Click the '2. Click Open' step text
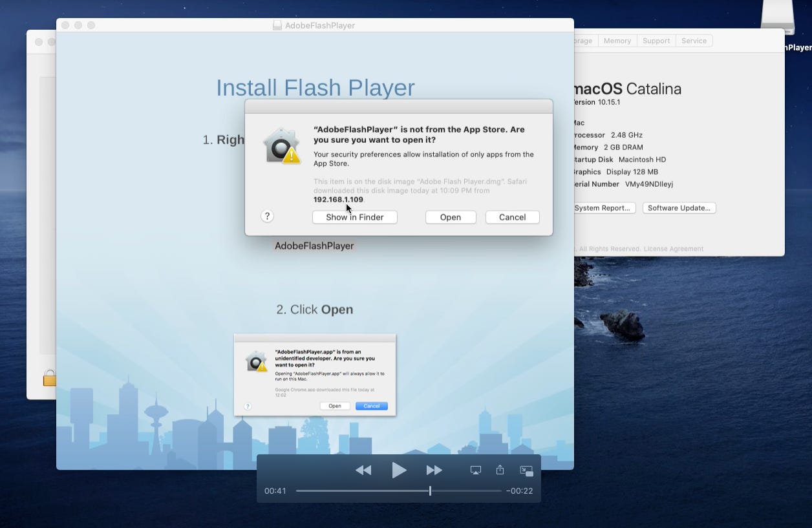812x528 pixels. click(x=315, y=310)
